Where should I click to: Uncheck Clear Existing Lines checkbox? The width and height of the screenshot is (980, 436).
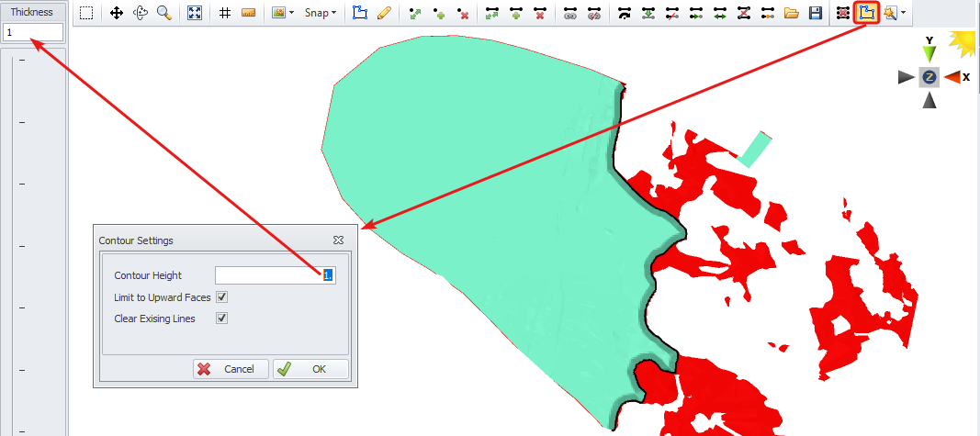pos(221,319)
